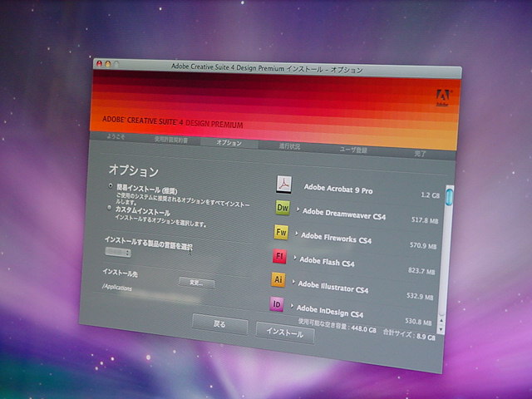Viewport: 532px width, 399px height.
Task: Open the install language dropdown
Action: (118, 252)
